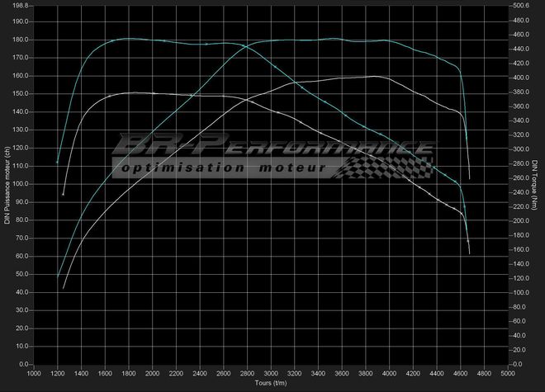
Task: Select the 'Tours (t/m)' x-axis label
Action: pyautogui.click(x=270, y=383)
